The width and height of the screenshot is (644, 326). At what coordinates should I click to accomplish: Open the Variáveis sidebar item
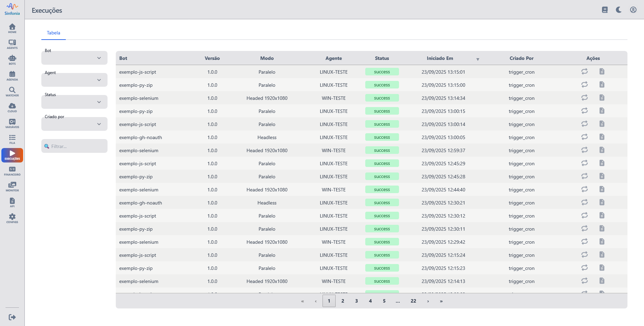[12, 123]
